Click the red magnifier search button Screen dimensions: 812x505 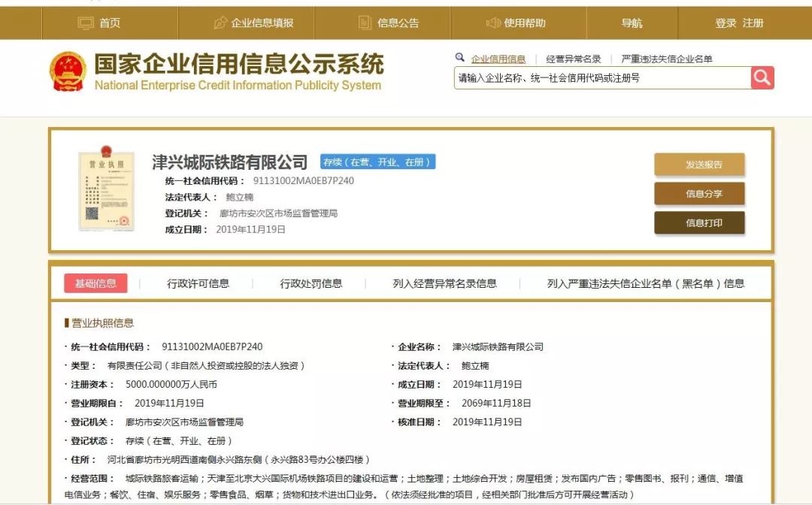click(762, 77)
